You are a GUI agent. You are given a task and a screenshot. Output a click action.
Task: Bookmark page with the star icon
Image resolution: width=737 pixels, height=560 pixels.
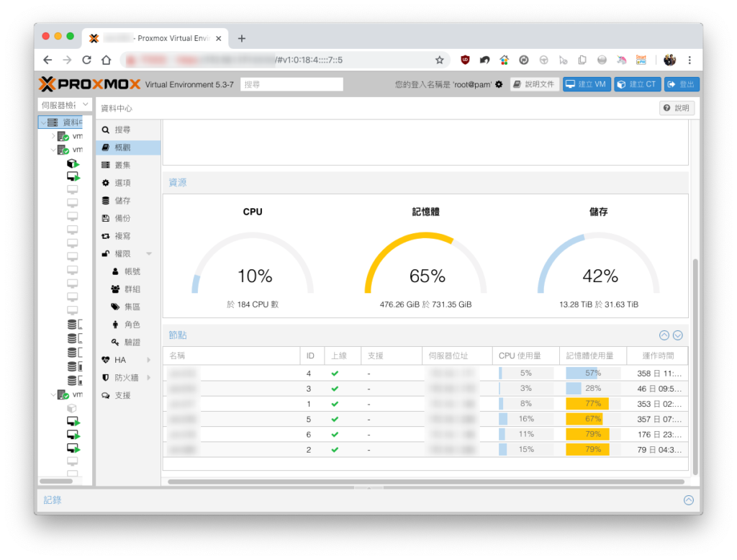(440, 60)
